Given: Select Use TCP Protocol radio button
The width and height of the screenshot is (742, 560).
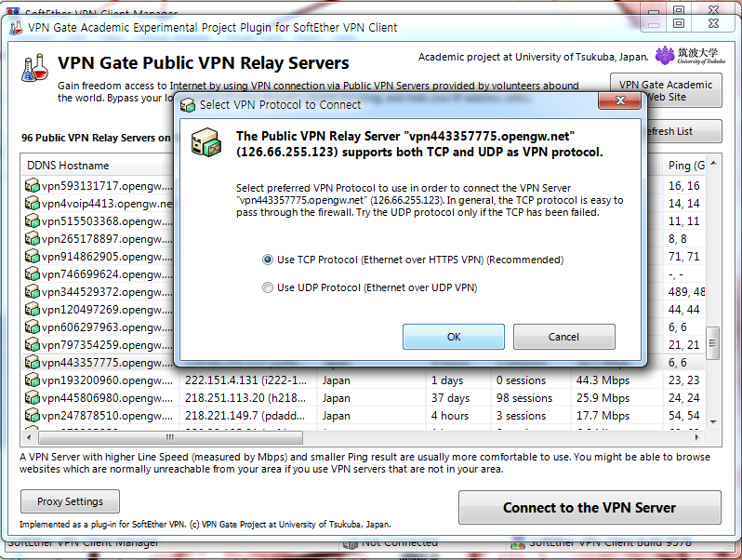Looking at the screenshot, I should pyautogui.click(x=268, y=260).
